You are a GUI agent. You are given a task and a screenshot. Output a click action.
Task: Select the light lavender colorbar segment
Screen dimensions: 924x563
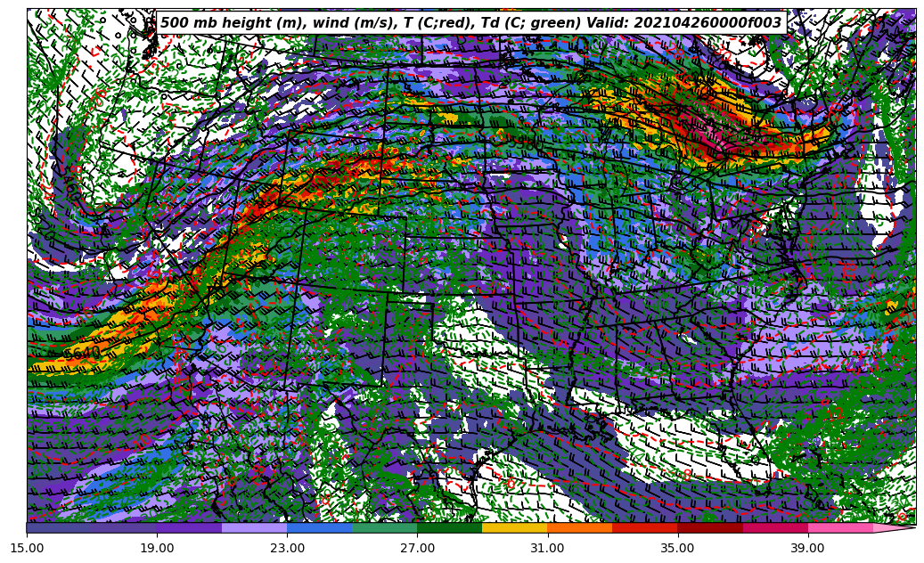pos(254,528)
